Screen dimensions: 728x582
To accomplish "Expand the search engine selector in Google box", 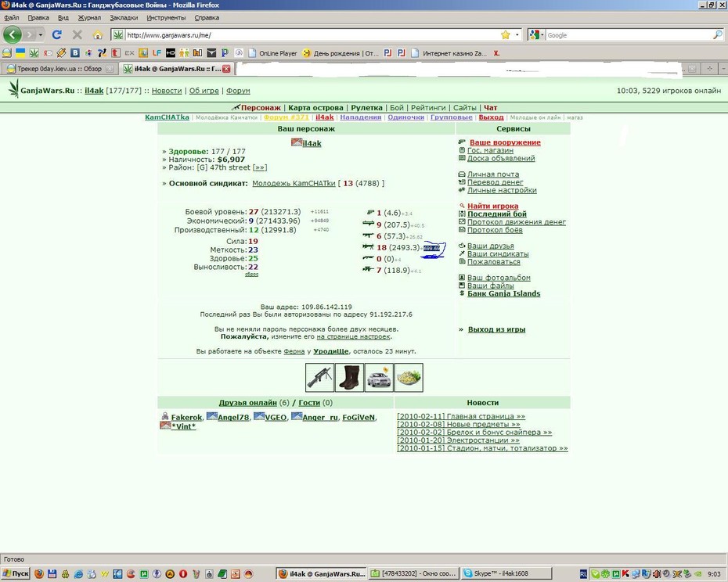I will (x=536, y=34).
